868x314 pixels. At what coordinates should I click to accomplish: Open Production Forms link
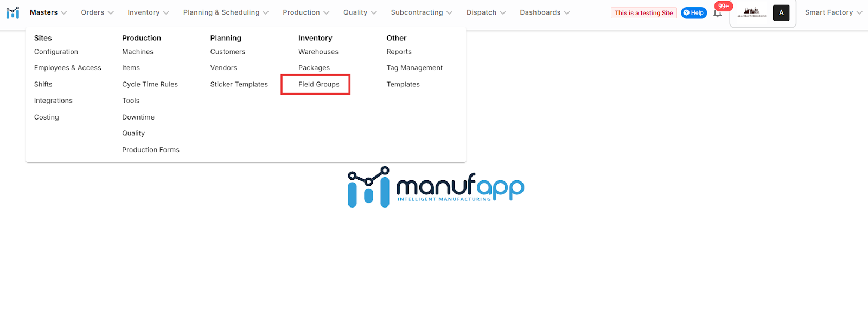click(x=150, y=150)
